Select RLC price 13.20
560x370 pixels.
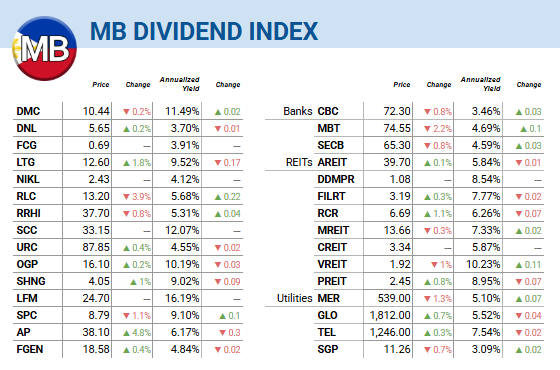coord(96,196)
